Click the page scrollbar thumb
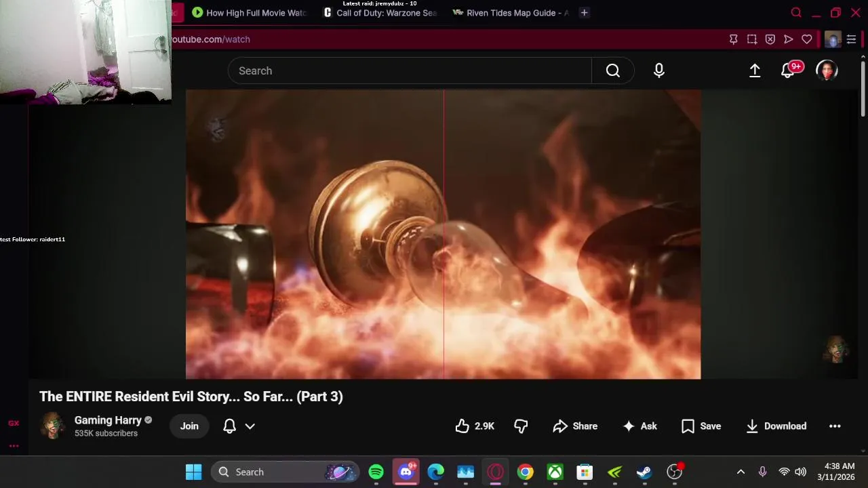This screenshot has height=488, width=868. click(x=863, y=87)
